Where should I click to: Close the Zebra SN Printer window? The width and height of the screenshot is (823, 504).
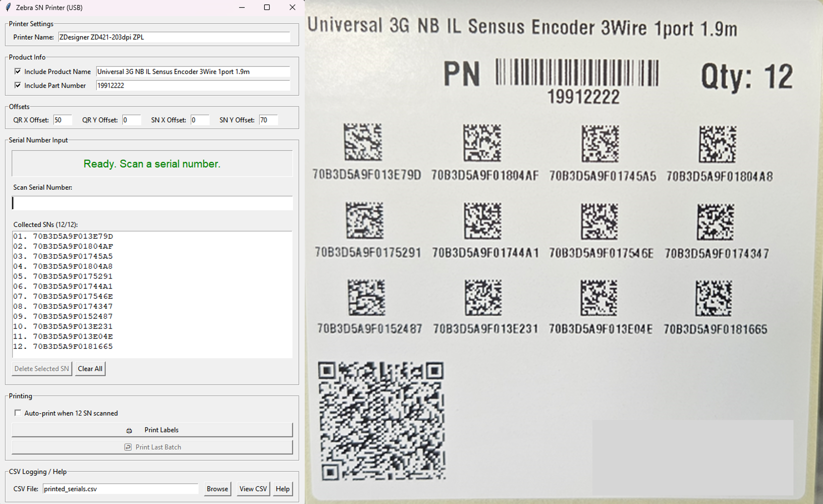pyautogui.click(x=292, y=7)
